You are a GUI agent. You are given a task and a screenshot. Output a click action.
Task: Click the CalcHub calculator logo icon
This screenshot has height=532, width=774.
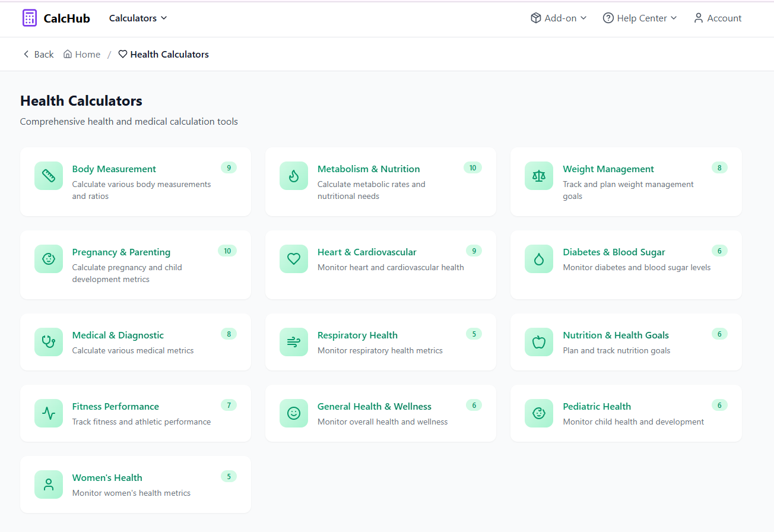[x=30, y=18]
